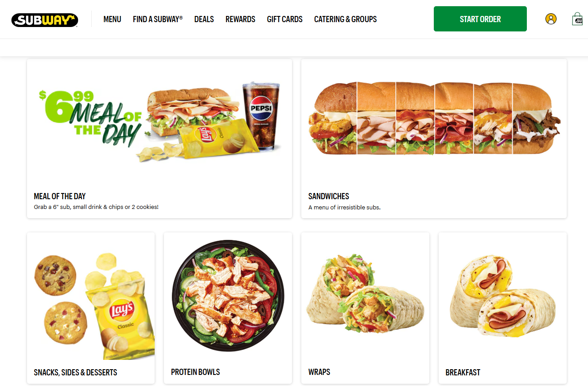Open the Menu navigation item

point(112,19)
